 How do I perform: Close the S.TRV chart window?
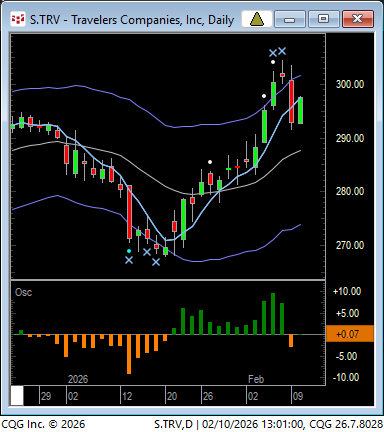pos(358,19)
